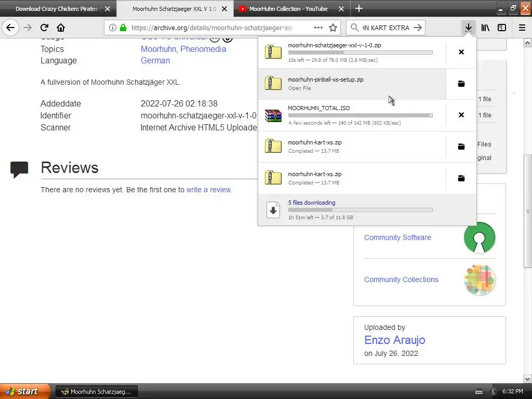532x399 pixels.
Task: Click the page scrollbar up arrow
Action: coord(528,43)
